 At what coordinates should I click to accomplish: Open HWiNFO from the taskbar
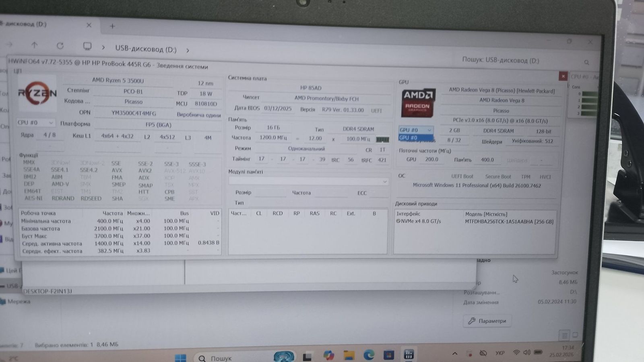point(409,354)
